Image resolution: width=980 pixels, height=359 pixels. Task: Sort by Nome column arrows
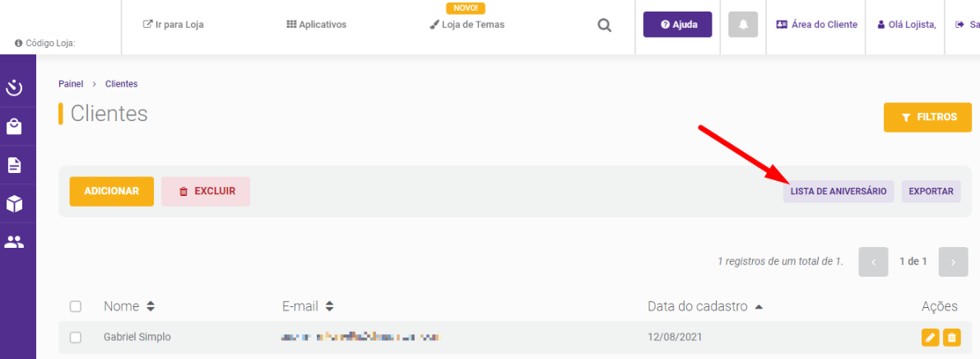pyautogui.click(x=150, y=306)
